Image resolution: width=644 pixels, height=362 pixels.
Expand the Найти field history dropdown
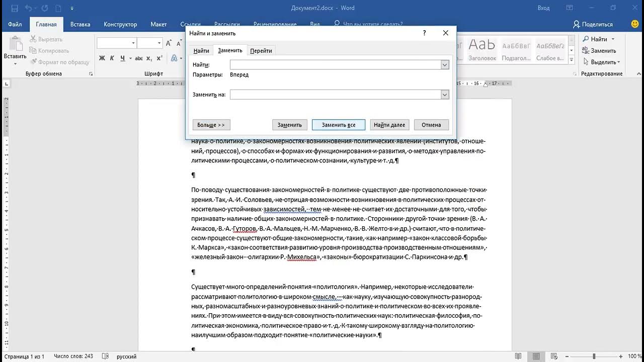[x=445, y=65]
